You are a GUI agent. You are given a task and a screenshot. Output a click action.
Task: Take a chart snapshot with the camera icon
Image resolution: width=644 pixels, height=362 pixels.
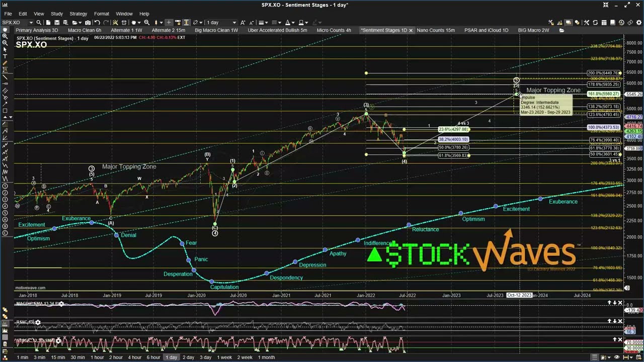click(x=88, y=23)
